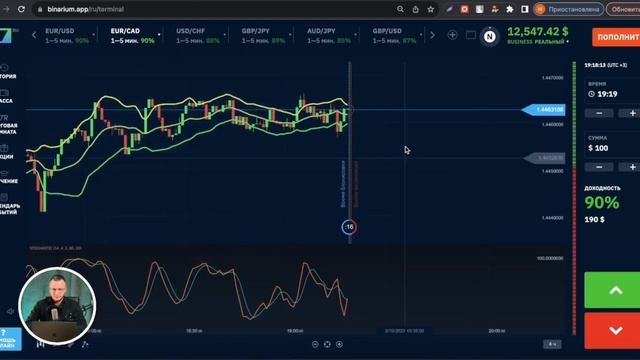Select the AUD/JPY asset tab

pos(329,36)
